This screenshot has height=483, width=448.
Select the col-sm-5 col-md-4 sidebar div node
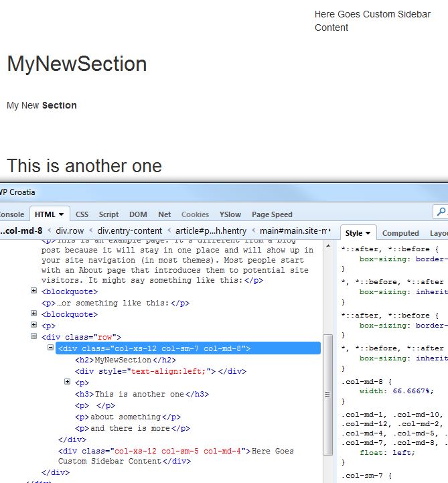click(x=176, y=456)
